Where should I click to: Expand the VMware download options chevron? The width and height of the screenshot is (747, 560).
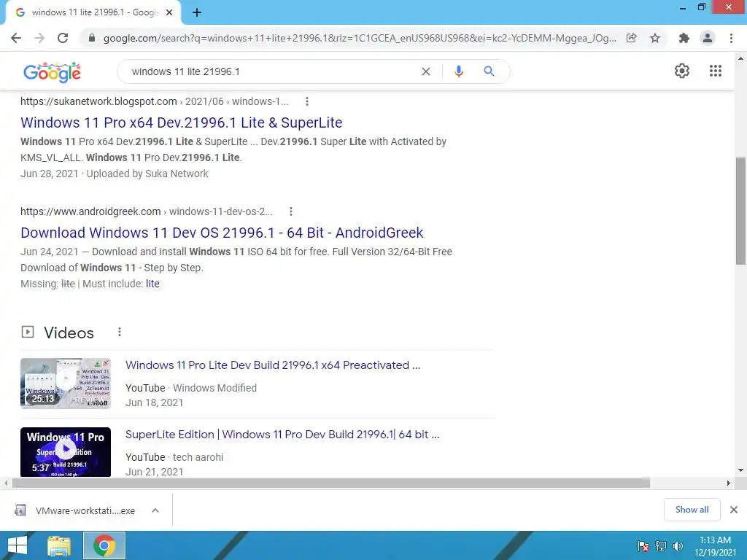(155, 510)
